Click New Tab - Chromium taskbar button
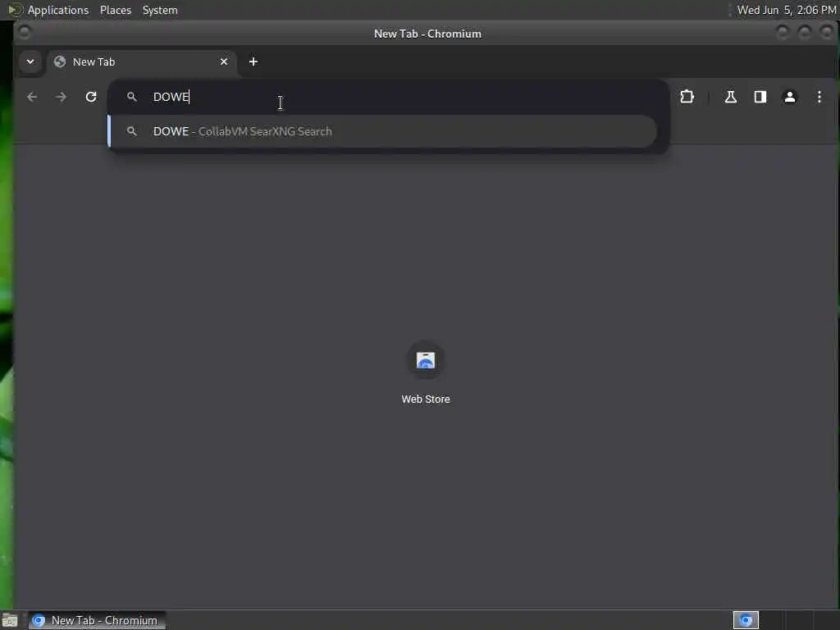 click(x=97, y=620)
